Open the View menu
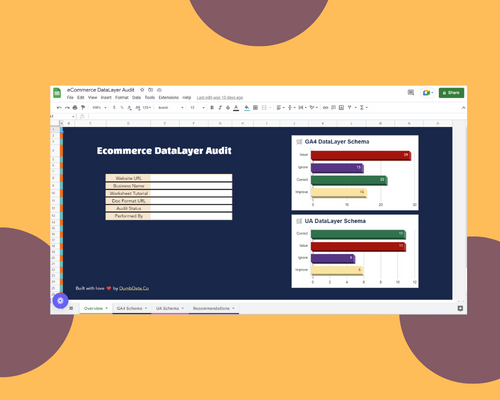 [92, 97]
